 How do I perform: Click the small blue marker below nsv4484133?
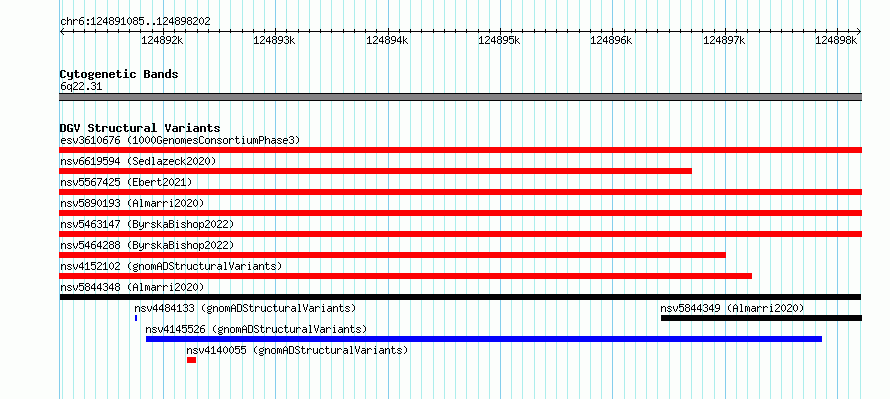click(136, 318)
